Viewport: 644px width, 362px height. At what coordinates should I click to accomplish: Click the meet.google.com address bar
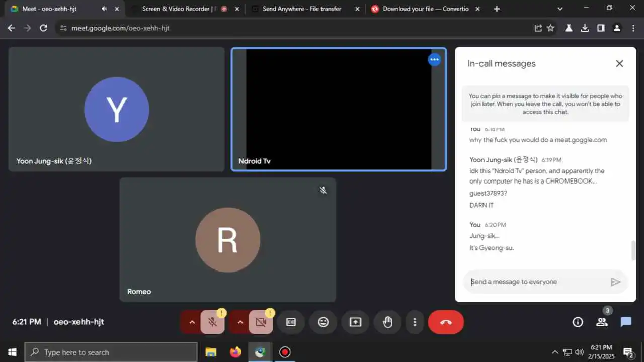tap(297, 28)
